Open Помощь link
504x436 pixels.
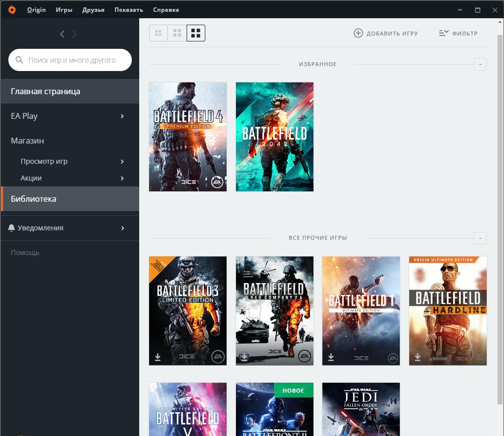[x=25, y=253]
